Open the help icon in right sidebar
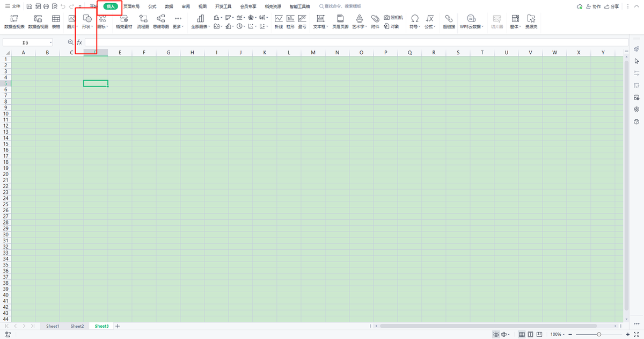This screenshot has width=644, height=339. [x=636, y=121]
